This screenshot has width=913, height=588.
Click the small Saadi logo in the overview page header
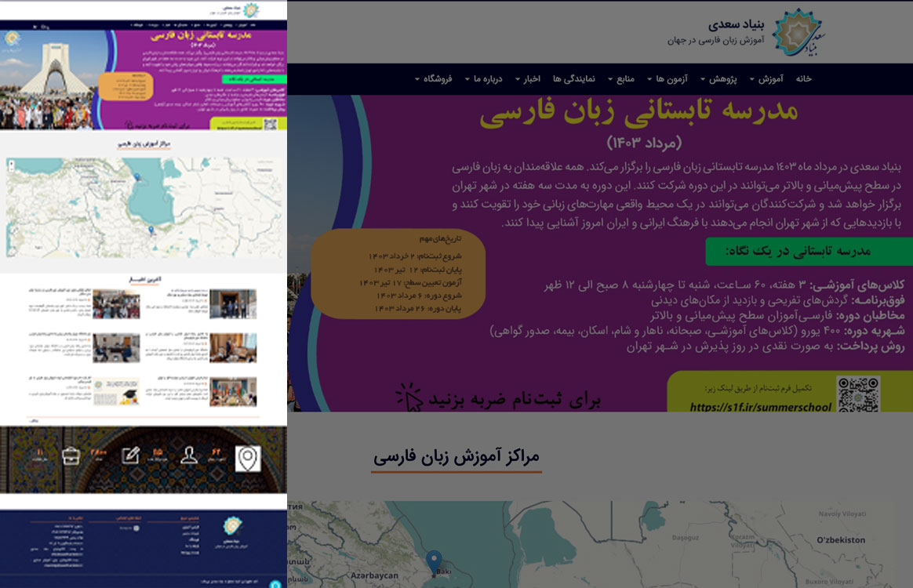pos(250,10)
